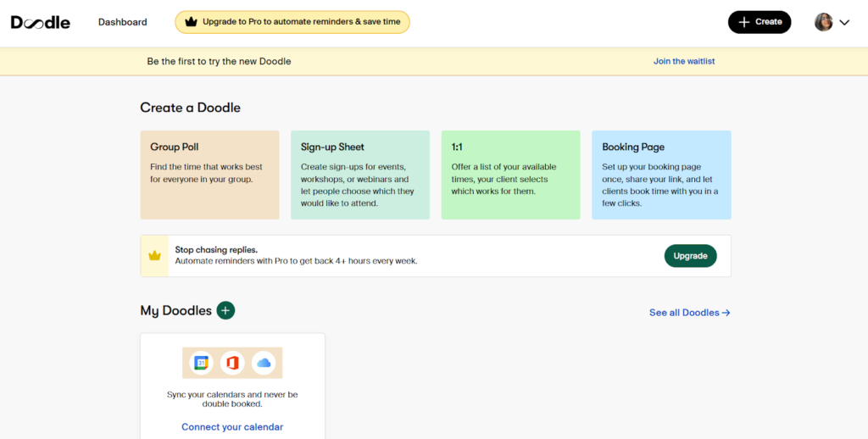Follow the Join the waitlist link
Viewport: 868px width, 439px height.
click(x=683, y=61)
